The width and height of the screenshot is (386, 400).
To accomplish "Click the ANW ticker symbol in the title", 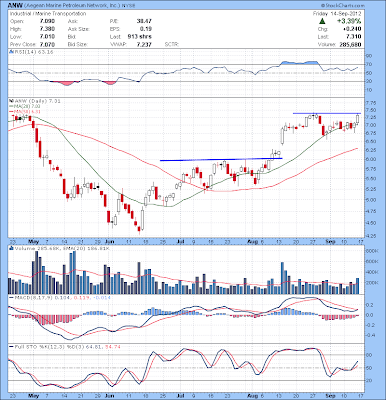I will tap(14, 6).
